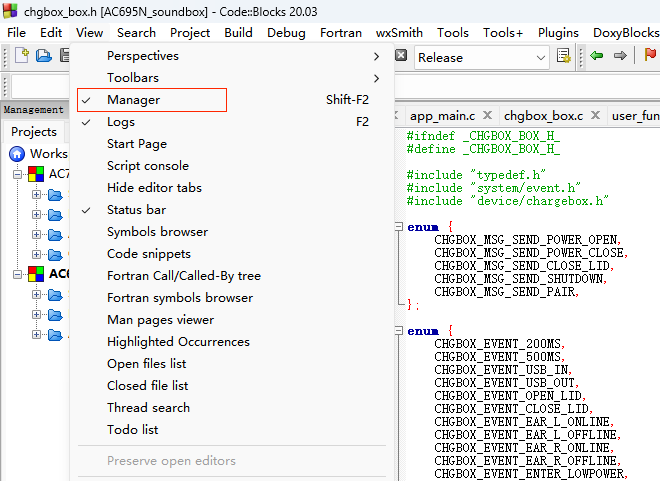Open the Plugins menu
Viewport: 660px width, 481px height.
558,33
